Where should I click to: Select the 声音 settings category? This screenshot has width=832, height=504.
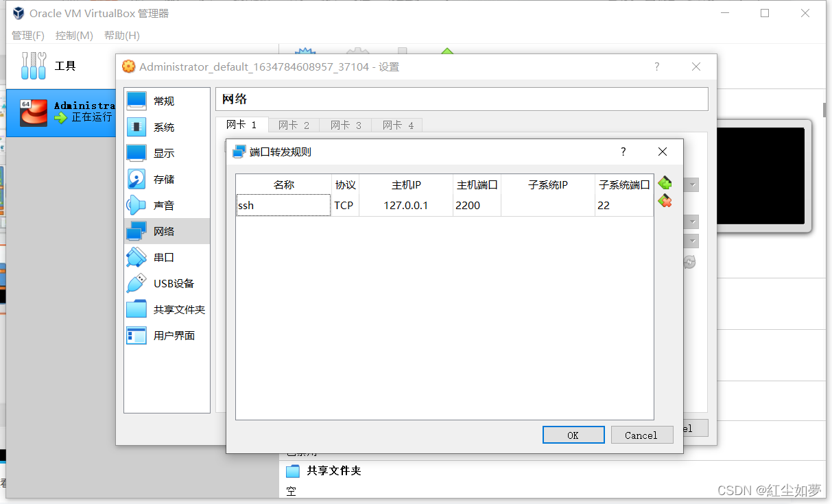pyautogui.click(x=167, y=205)
